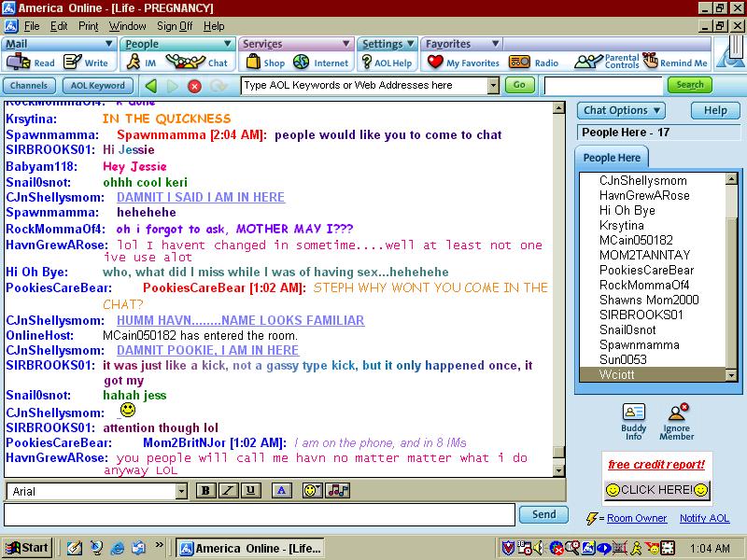
Task: Click in the chat message input box
Action: [x=260, y=515]
